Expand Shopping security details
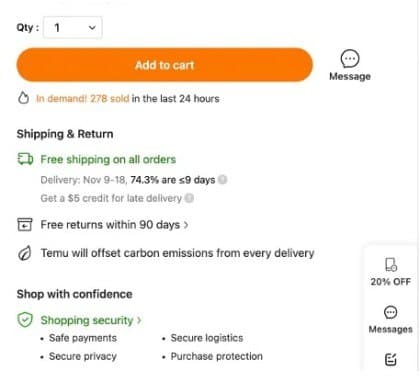This screenshot has height=376, width=419. [91, 320]
